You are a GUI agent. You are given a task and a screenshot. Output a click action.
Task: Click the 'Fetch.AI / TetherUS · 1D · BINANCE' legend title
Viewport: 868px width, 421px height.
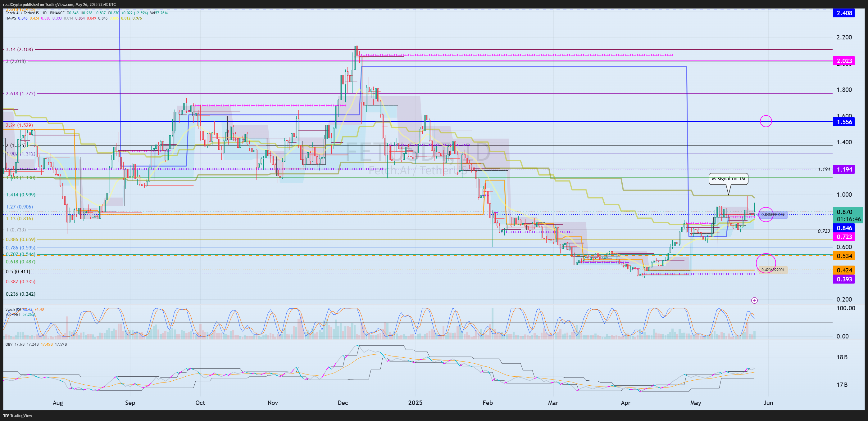coord(35,13)
